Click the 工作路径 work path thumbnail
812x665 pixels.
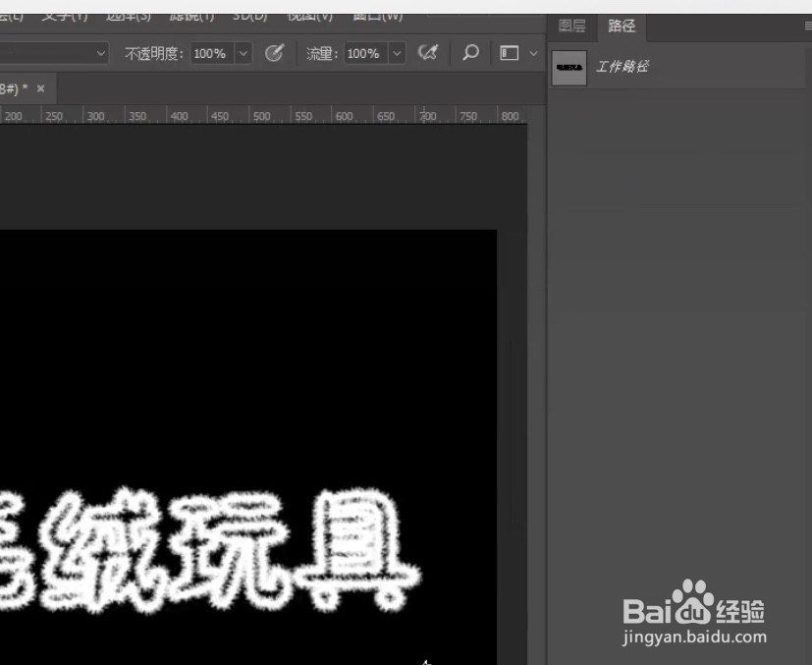tap(568, 66)
